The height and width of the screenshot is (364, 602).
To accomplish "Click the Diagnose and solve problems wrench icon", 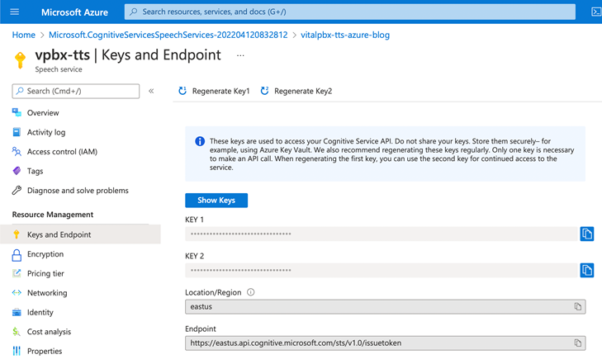I will coord(17,190).
